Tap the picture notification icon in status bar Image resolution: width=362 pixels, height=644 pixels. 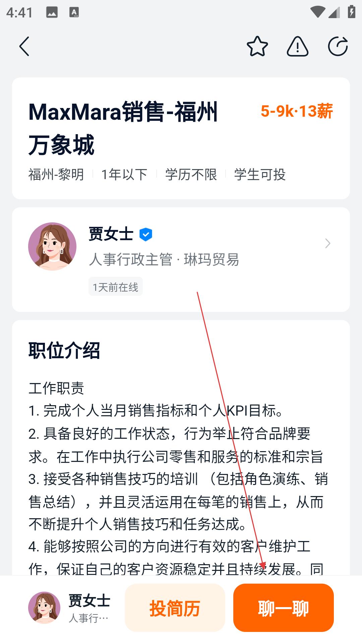coord(52,13)
